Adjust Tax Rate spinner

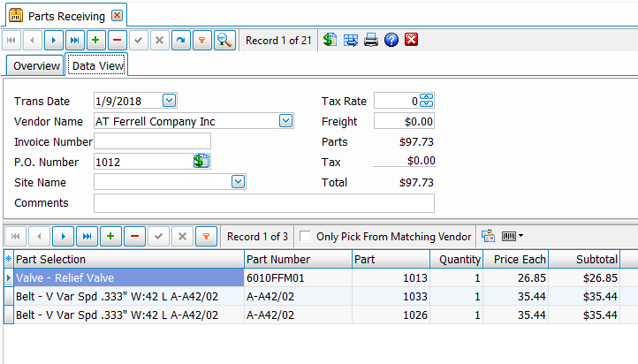coord(427,100)
